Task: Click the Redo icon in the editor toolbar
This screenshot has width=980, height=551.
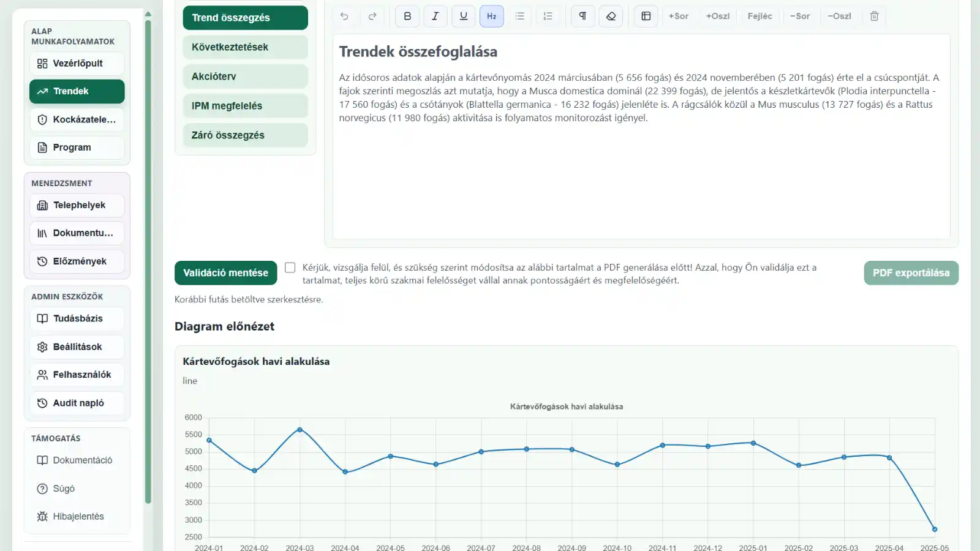Action: (x=372, y=17)
